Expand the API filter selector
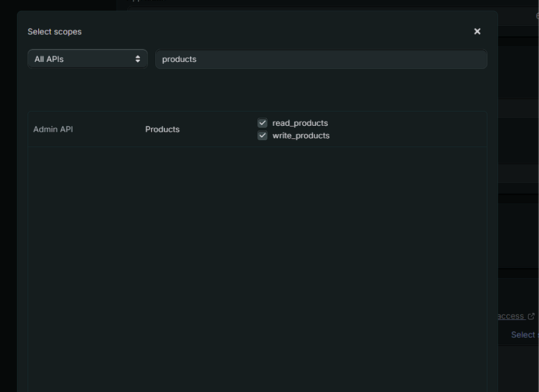This screenshot has height=392, width=539. click(x=87, y=58)
